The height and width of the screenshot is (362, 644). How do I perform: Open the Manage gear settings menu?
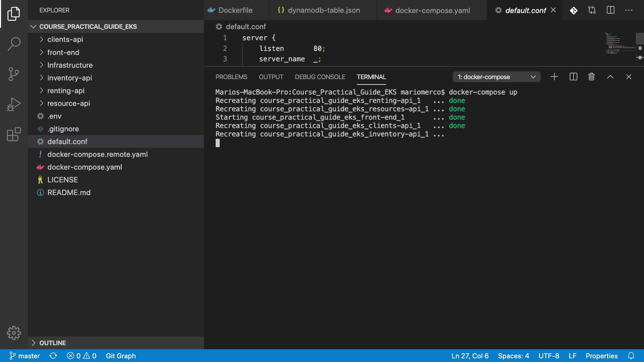click(x=14, y=333)
